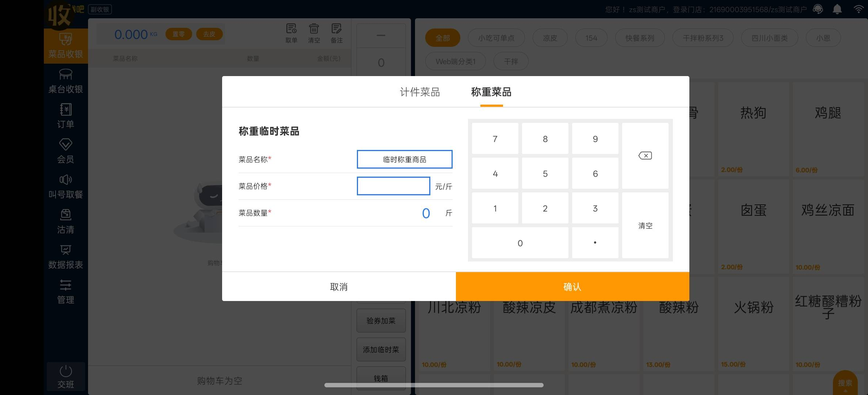This screenshot has width=868, height=395.
Task: Tap keypad number 7
Action: [x=495, y=139]
